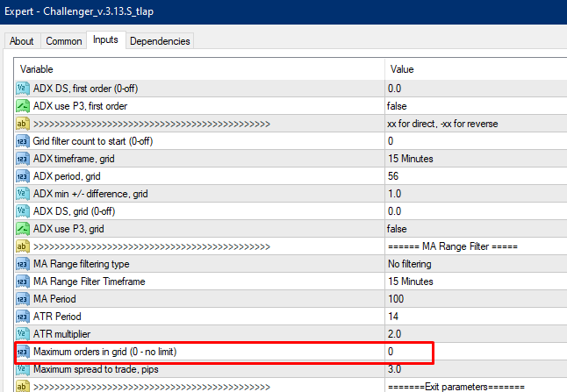The width and height of the screenshot is (567, 392).
Task: Select the 'MA Range filtering type' variable
Action: click(82, 264)
